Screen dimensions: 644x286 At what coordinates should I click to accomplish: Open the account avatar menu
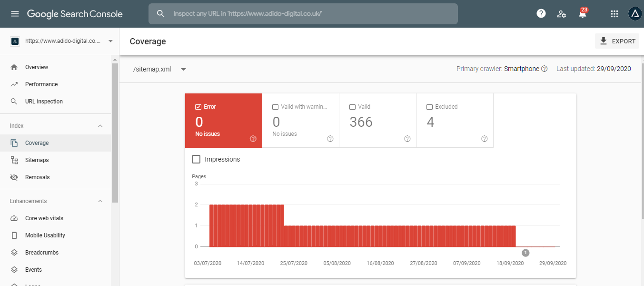[x=635, y=14]
